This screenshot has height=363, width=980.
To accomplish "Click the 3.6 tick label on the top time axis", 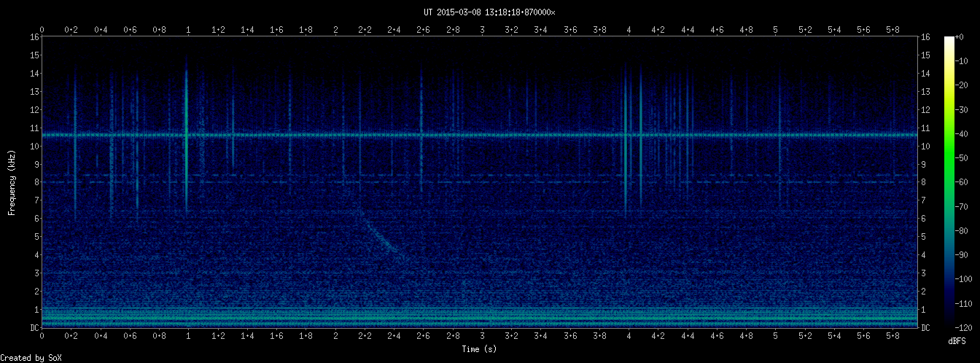I will tap(570, 30).
